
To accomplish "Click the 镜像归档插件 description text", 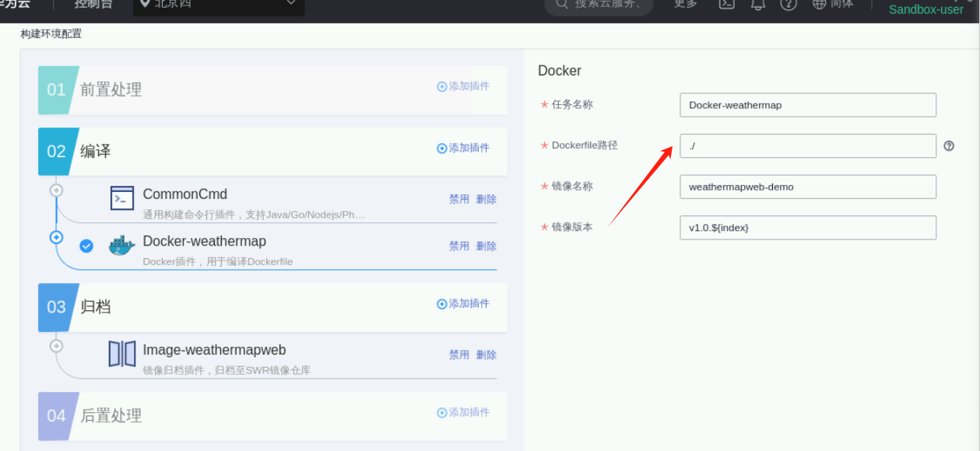I will pyautogui.click(x=227, y=371).
